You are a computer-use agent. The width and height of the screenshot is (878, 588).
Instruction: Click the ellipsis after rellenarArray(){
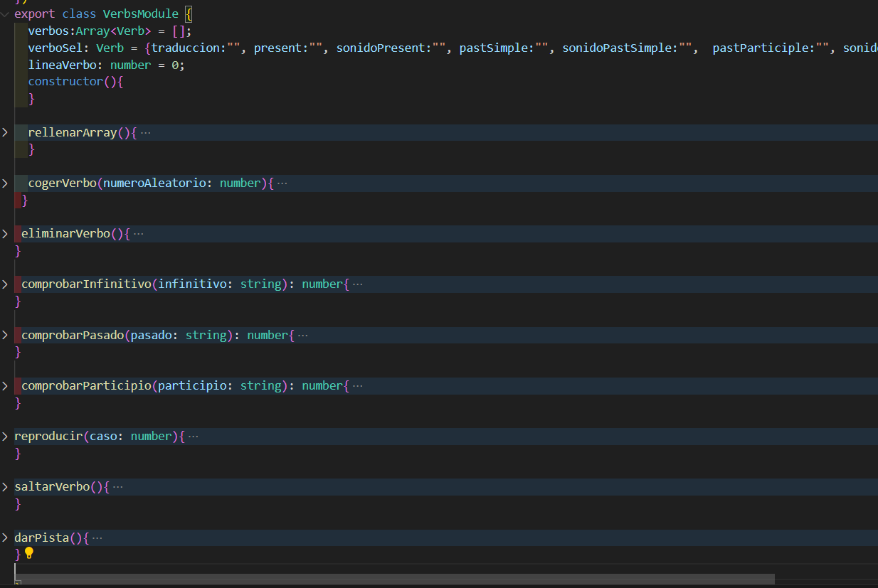tap(145, 133)
